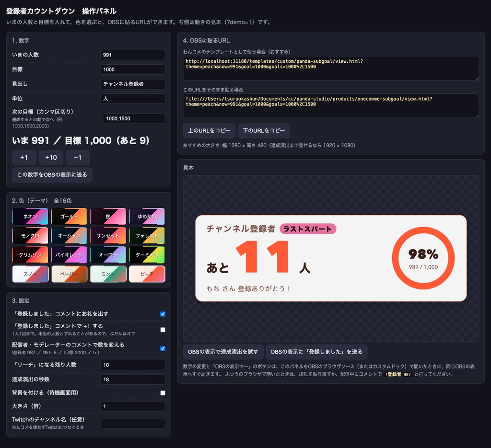Click the 4. OBSに貼るURL section heading
Viewport: 491px width, 448px height.
206,41
